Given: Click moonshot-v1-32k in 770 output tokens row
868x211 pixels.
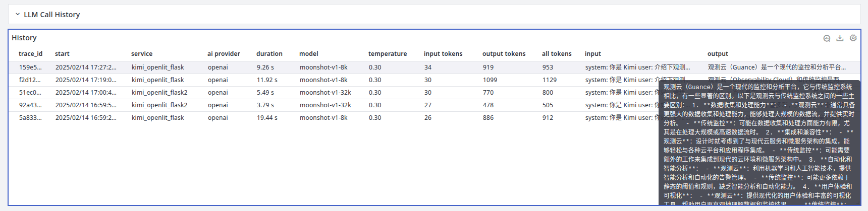Looking at the screenshot, I should pos(325,93).
